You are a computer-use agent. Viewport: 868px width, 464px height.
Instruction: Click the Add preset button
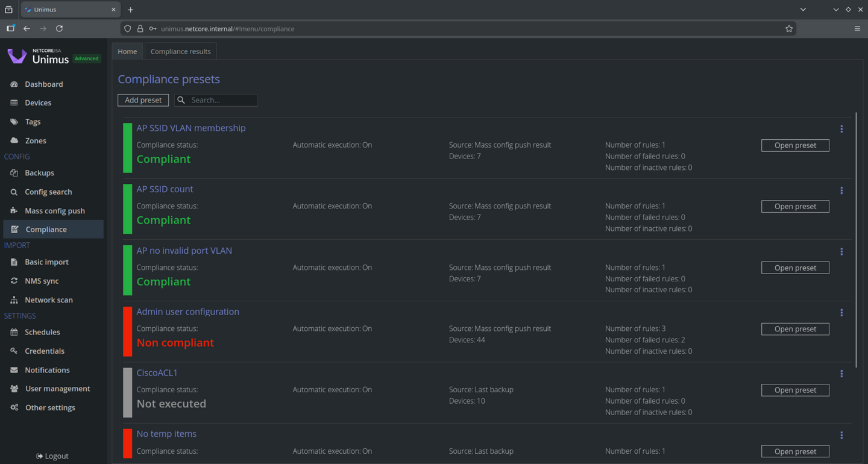point(143,100)
